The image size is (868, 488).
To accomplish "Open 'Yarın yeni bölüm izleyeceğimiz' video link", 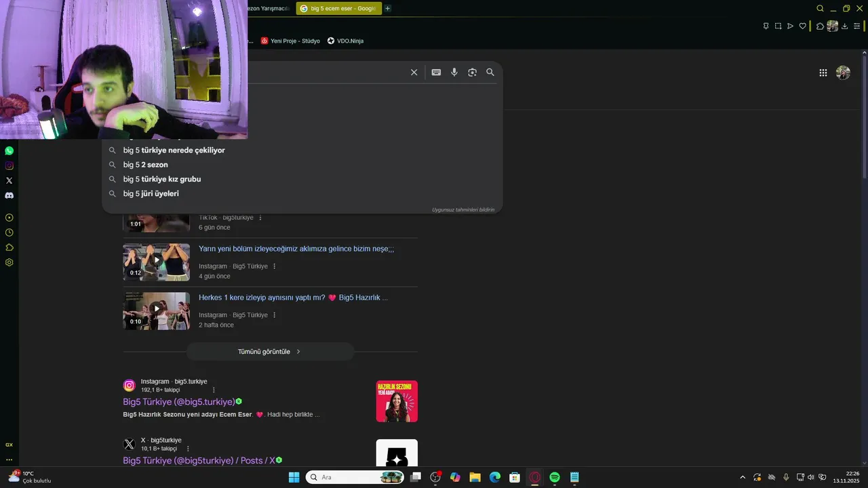I will 296,249.
